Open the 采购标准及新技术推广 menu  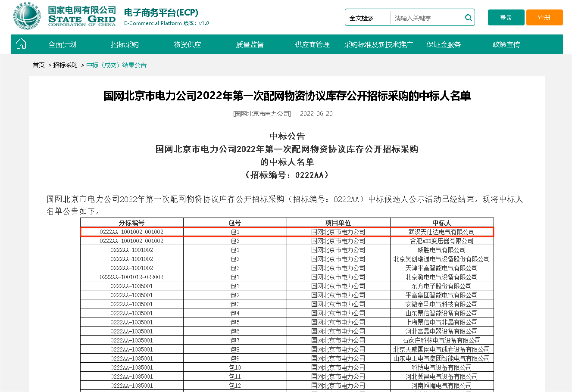click(x=379, y=44)
